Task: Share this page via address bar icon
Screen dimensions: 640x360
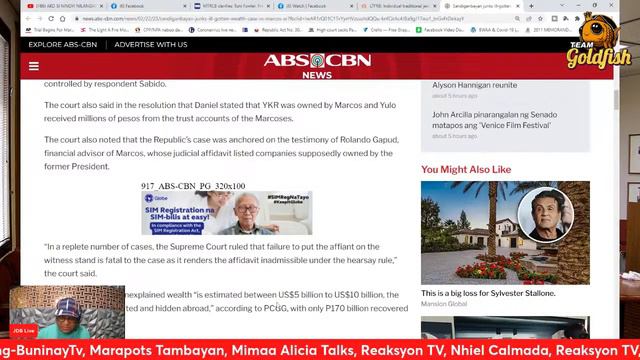Action: [529, 18]
